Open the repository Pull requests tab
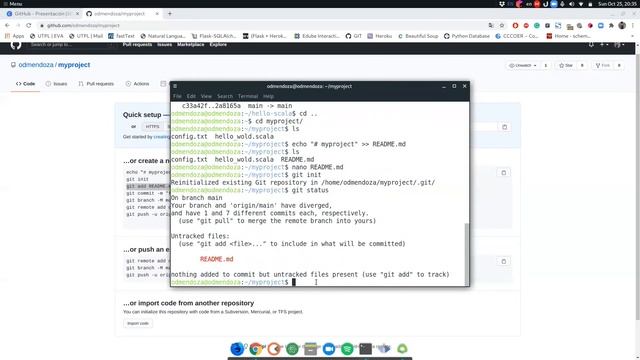 click(x=96, y=84)
